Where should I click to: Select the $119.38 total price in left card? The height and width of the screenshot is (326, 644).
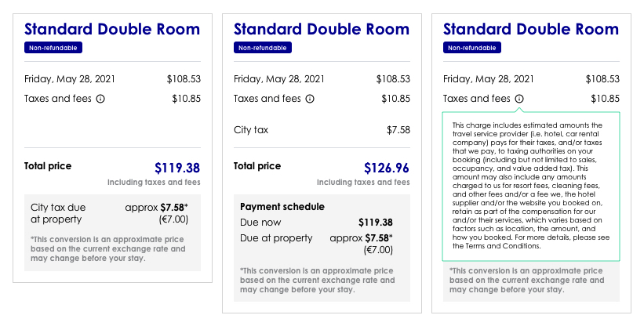[177, 168]
